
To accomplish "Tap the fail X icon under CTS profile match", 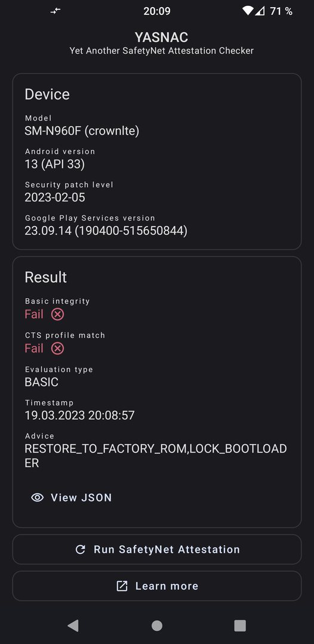I will (x=57, y=349).
